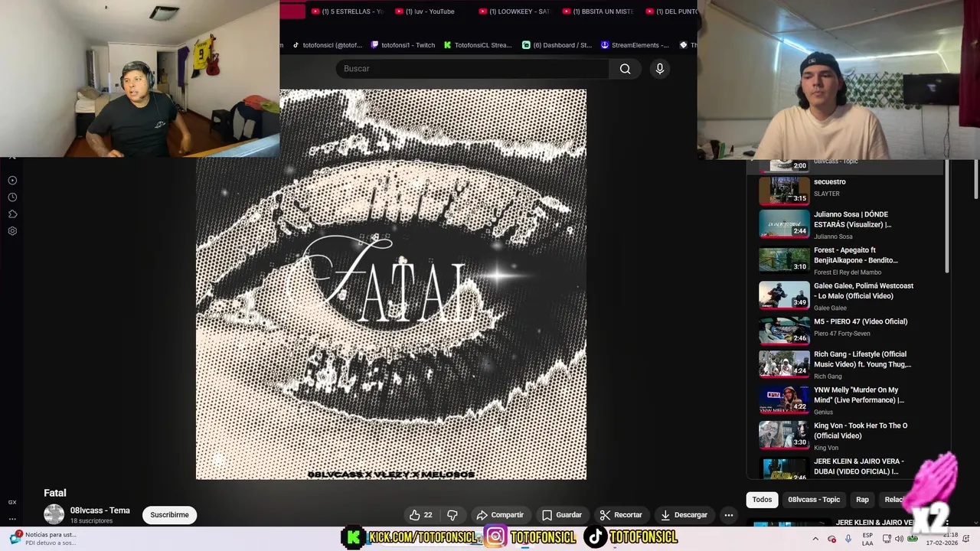This screenshot has width=980, height=551.
Task: Open Windows news widget 'Noticias para ust...'
Action: click(42, 539)
